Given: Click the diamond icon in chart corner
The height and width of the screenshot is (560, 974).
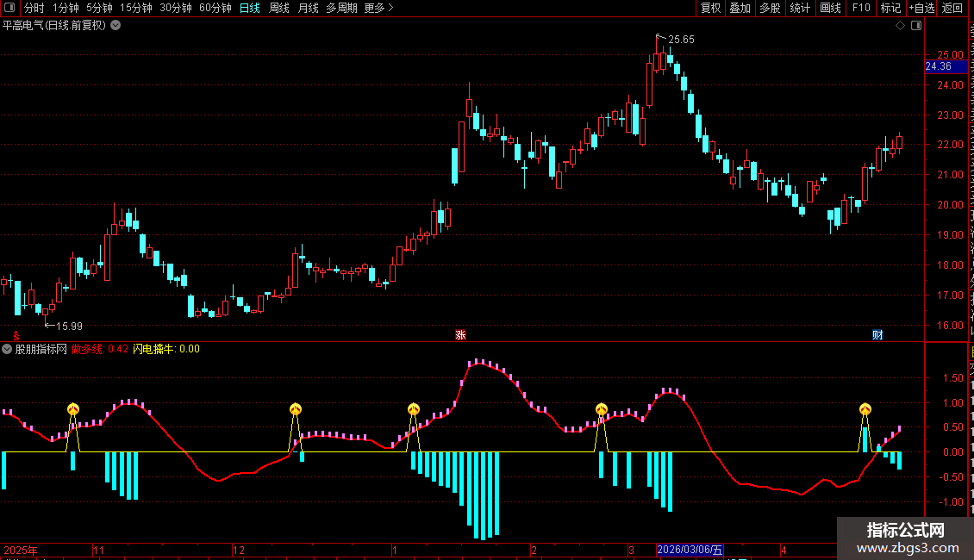Looking at the screenshot, I should coord(900,26).
